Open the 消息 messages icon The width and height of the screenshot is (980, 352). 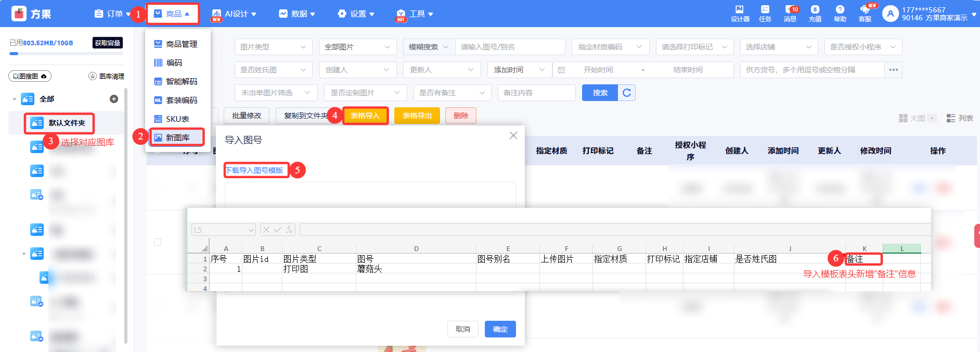pyautogui.click(x=790, y=13)
